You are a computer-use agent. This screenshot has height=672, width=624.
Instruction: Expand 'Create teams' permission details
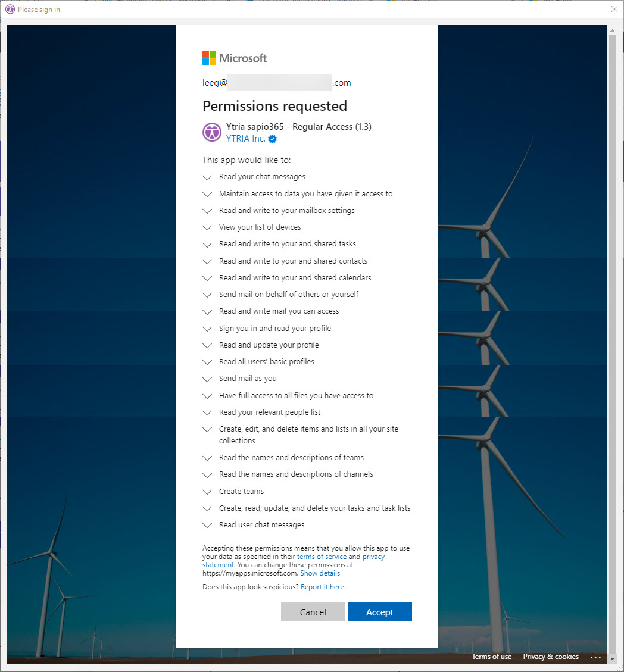(x=207, y=492)
